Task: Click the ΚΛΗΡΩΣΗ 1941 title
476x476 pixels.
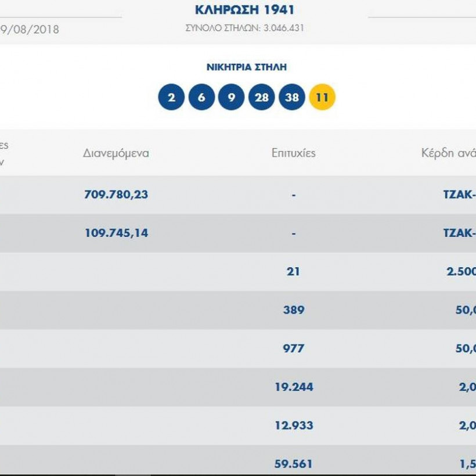Action: (x=245, y=10)
